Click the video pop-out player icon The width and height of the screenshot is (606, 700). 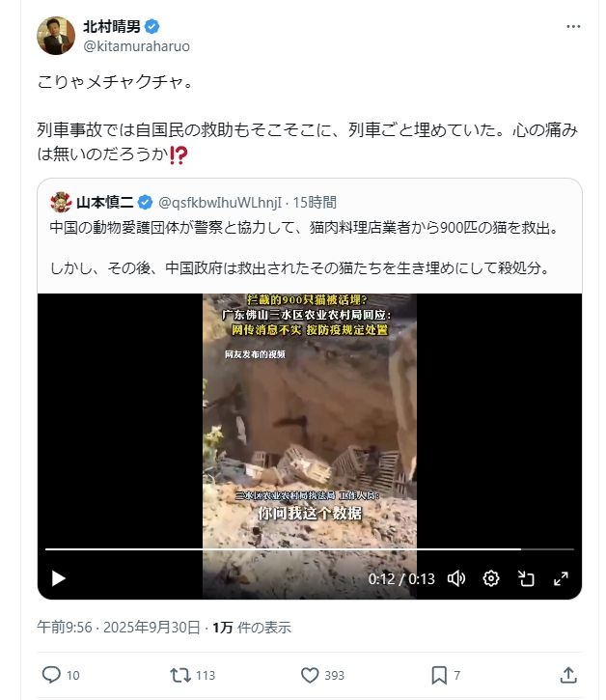(526, 578)
